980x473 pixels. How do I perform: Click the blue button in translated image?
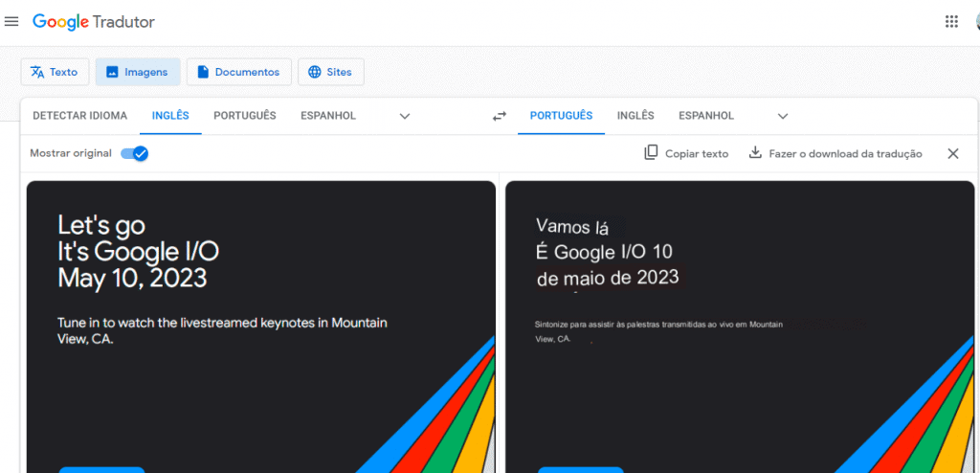coord(581,470)
